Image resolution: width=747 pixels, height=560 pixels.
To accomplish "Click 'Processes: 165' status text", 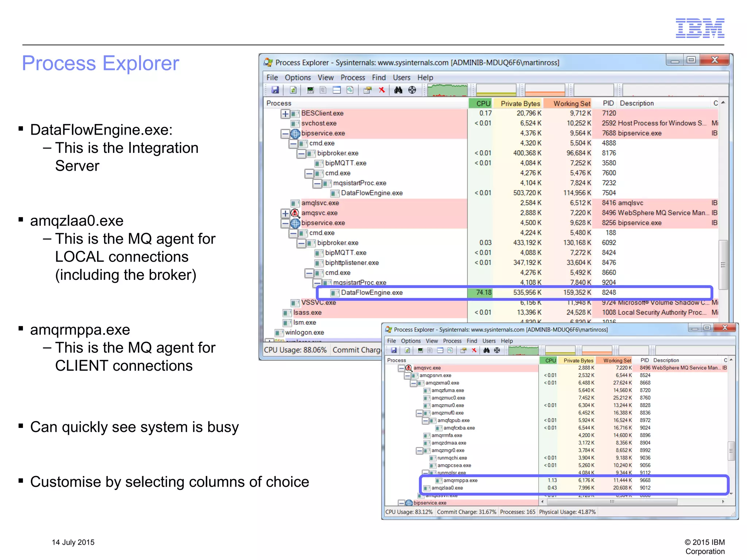I will point(518,512).
